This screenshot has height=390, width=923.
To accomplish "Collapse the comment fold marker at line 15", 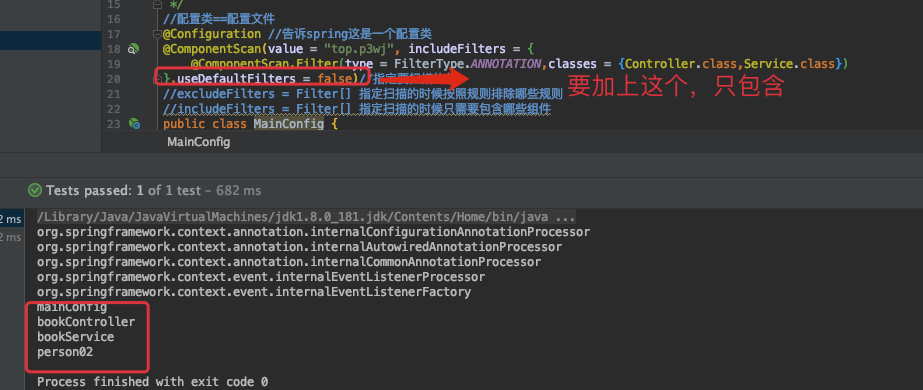I will coord(157,5).
